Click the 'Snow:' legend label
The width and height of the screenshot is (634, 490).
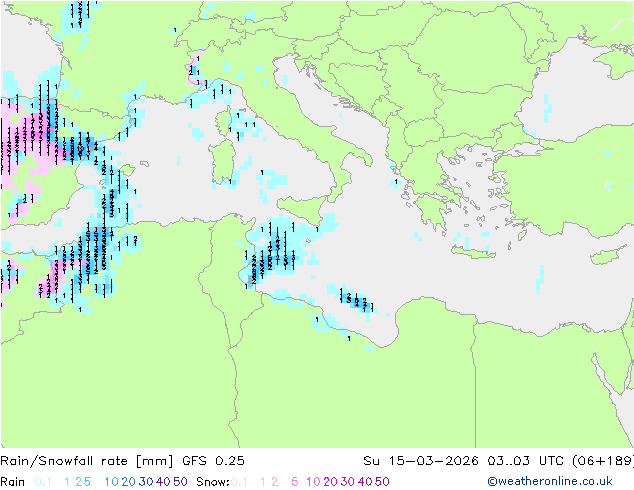click(x=213, y=482)
